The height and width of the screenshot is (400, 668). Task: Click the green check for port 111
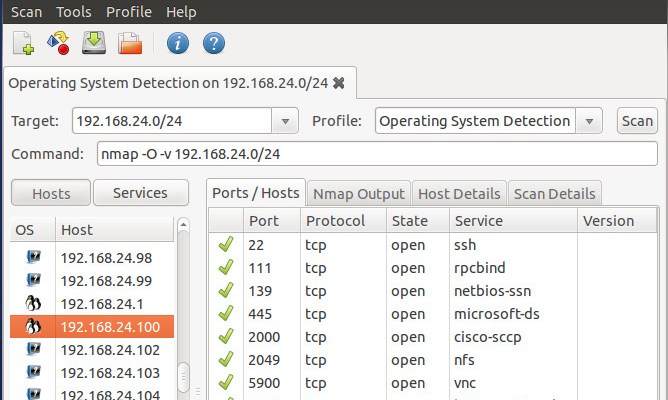[226, 268]
